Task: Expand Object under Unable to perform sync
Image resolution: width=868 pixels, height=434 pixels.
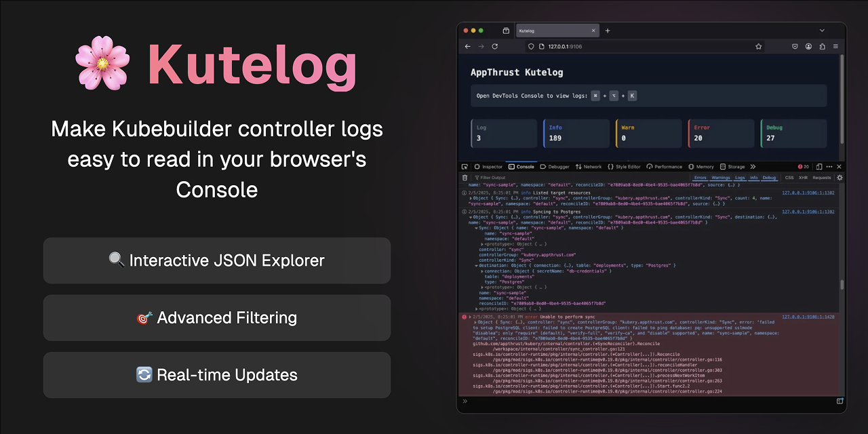Action: pyautogui.click(x=475, y=322)
